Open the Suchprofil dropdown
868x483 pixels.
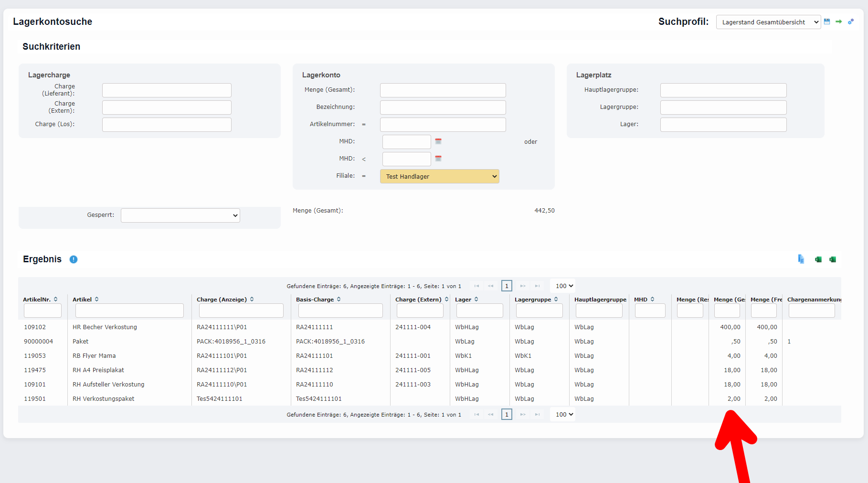[x=768, y=22]
